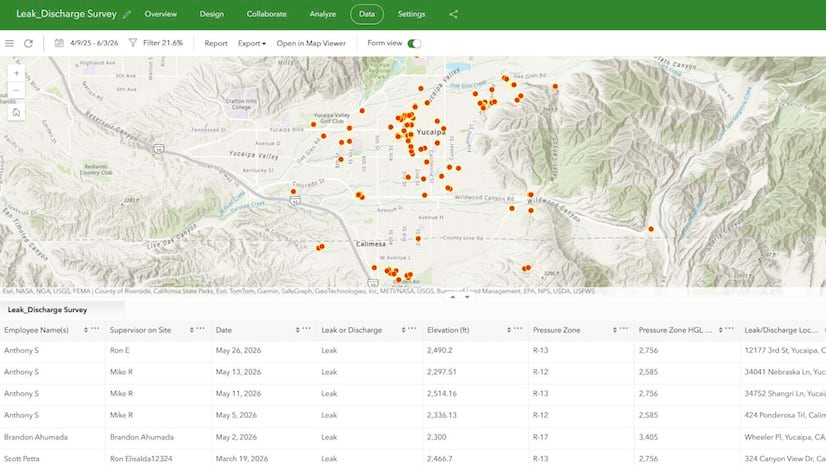Open Filter 21.6% funnel
The height and width of the screenshot is (465, 826).
156,43
